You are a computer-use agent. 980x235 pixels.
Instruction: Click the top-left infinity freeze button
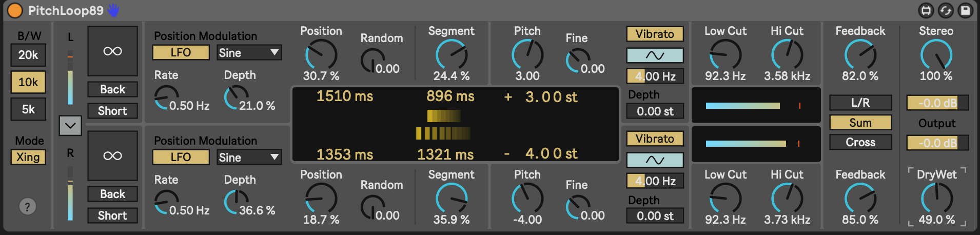click(112, 51)
